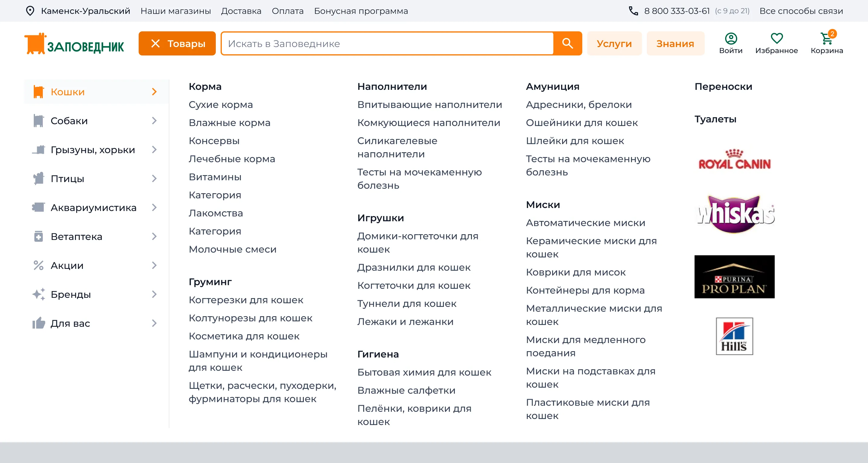Click the orange cat icon beside Кошки
Screen dimensions: 868x463
[38, 92]
